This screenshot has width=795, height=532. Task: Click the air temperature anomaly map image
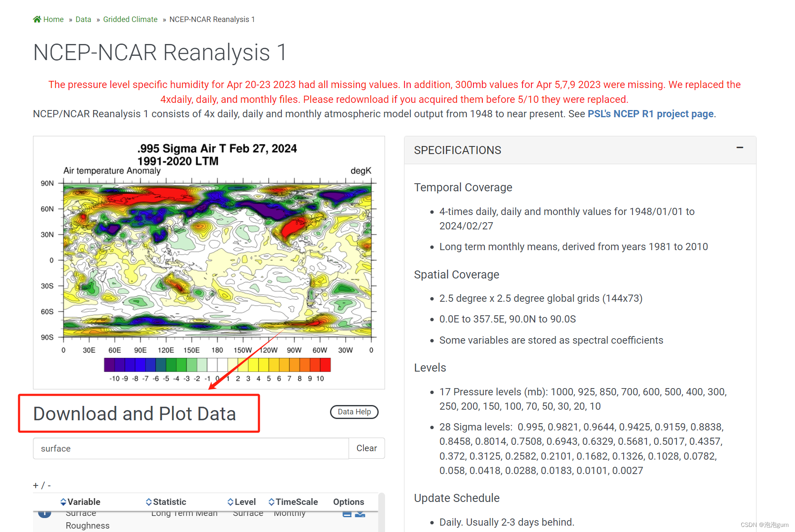(x=209, y=262)
